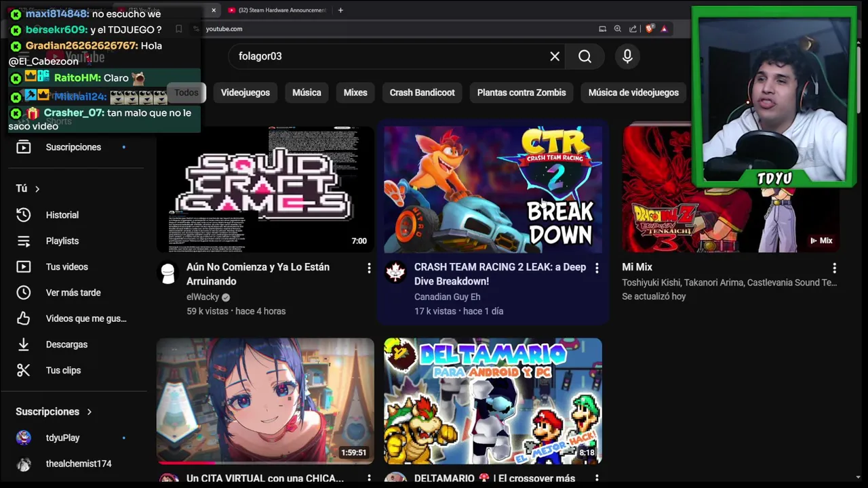Screen dimensions: 868x488
Task: Click the site settings icon beside youtube.com
Action: point(195,28)
